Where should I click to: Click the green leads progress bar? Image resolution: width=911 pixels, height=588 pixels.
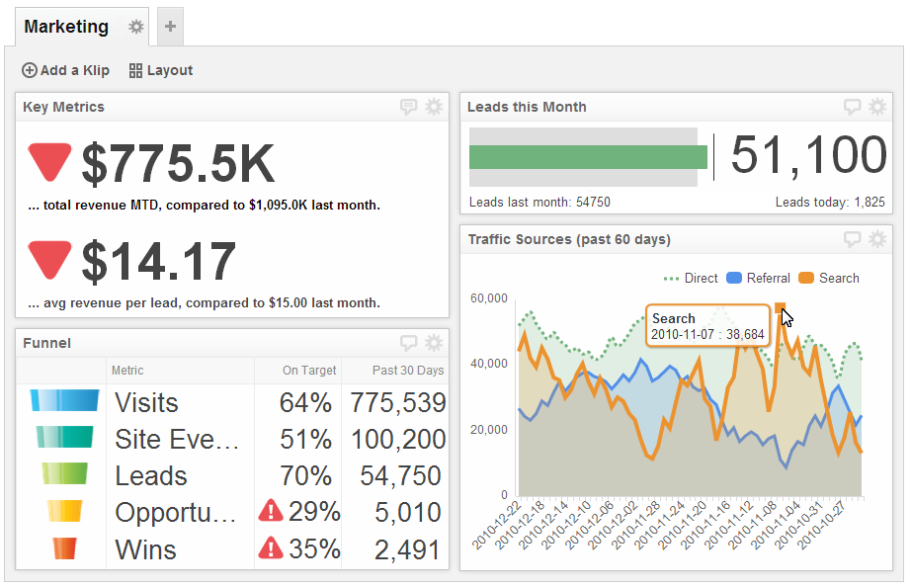pos(588,157)
